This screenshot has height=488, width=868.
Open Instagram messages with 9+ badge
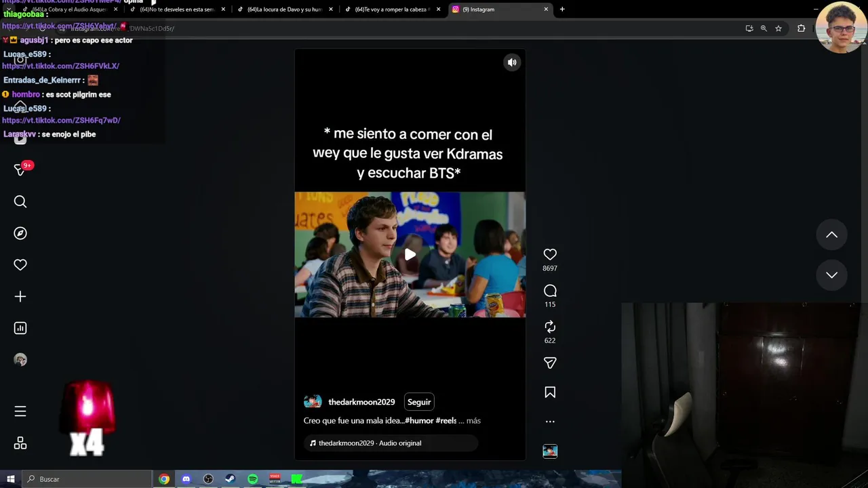[x=20, y=169]
